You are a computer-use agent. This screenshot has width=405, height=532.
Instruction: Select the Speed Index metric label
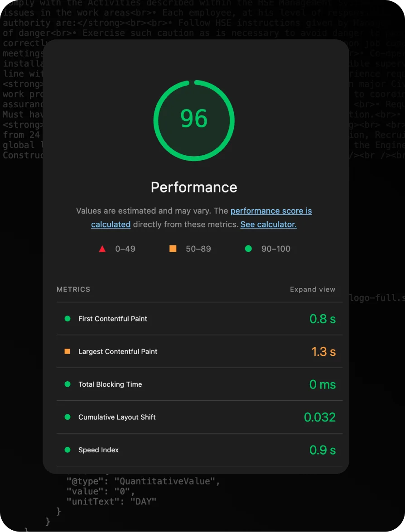98,450
